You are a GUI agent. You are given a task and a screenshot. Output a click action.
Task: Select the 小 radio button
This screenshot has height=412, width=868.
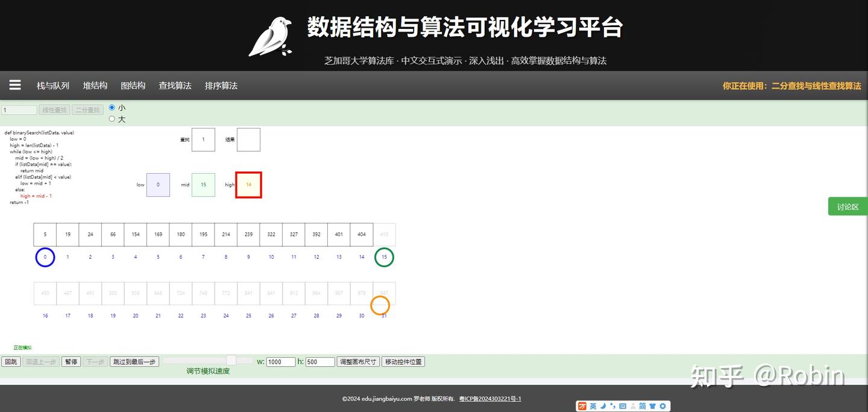112,107
